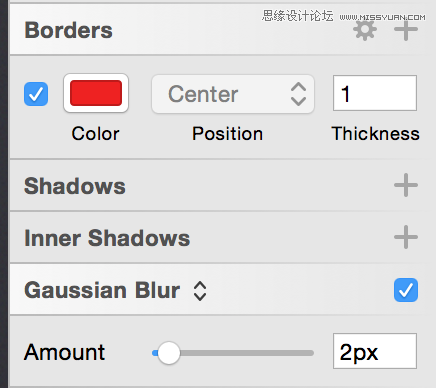Viewport: 436px width, 388px height.
Task: Click the Inner Shadows section header
Action: [107, 238]
